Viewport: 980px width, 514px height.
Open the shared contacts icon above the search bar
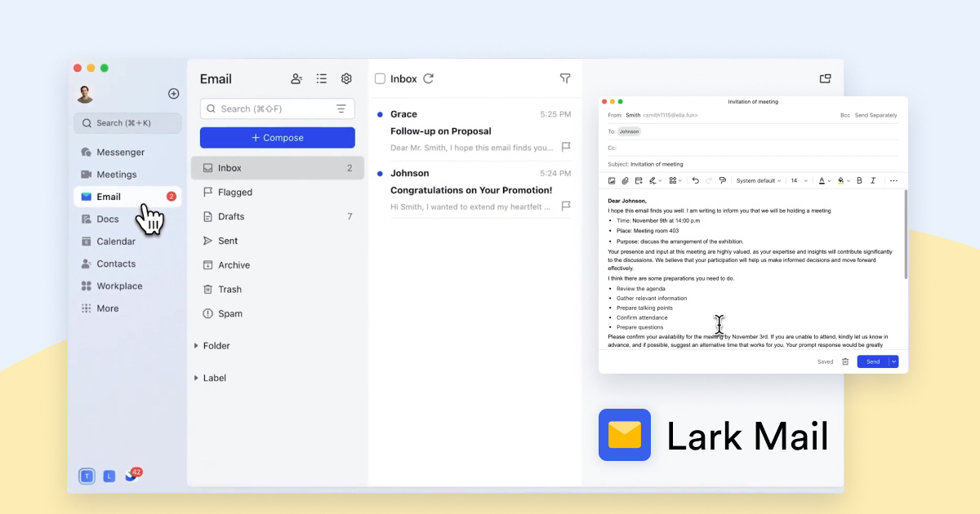tap(296, 78)
